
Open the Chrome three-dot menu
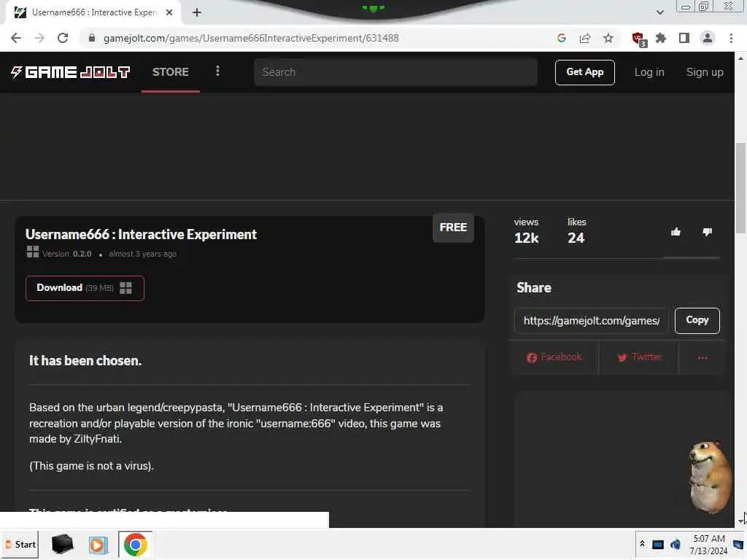click(x=731, y=38)
